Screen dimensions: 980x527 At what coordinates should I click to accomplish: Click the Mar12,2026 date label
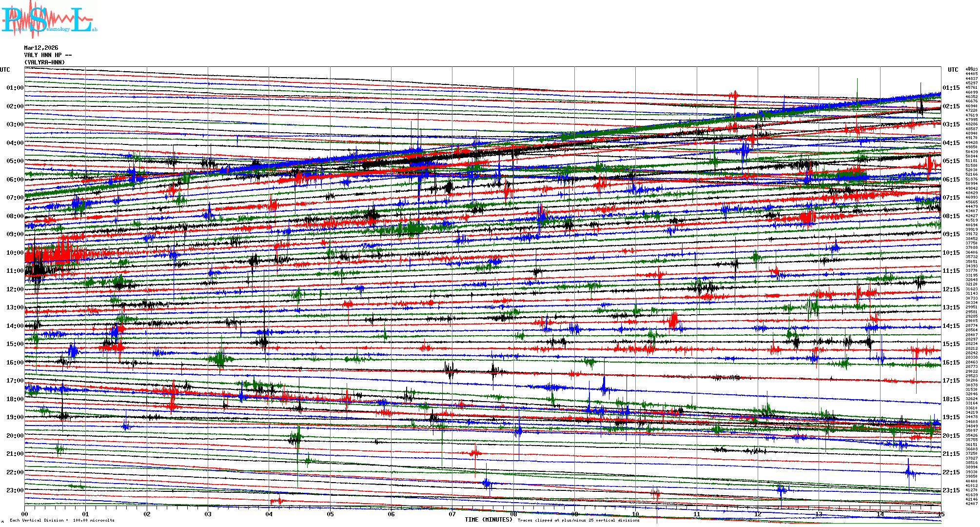[41, 48]
